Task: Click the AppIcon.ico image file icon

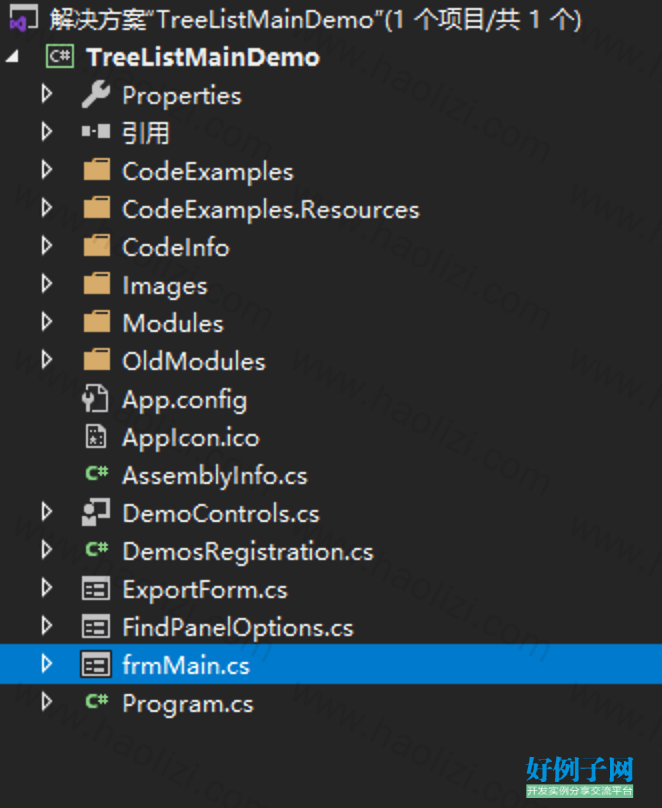Action: [x=96, y=436]
